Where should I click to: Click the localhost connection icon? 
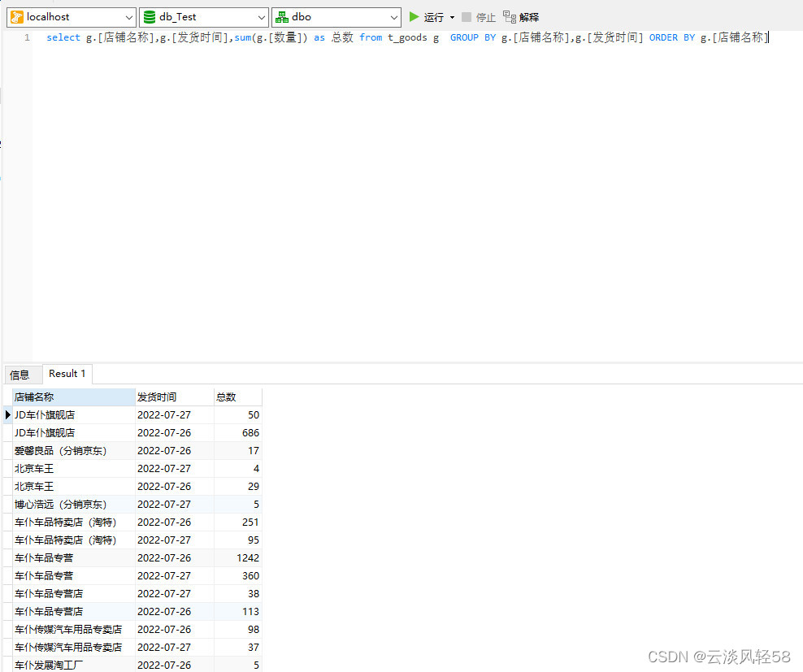(17, 17)
